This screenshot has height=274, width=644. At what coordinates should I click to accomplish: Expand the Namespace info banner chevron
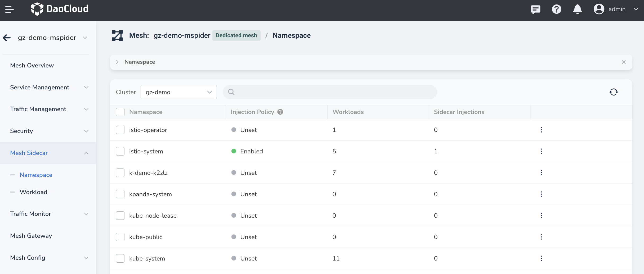click(117, 62)
